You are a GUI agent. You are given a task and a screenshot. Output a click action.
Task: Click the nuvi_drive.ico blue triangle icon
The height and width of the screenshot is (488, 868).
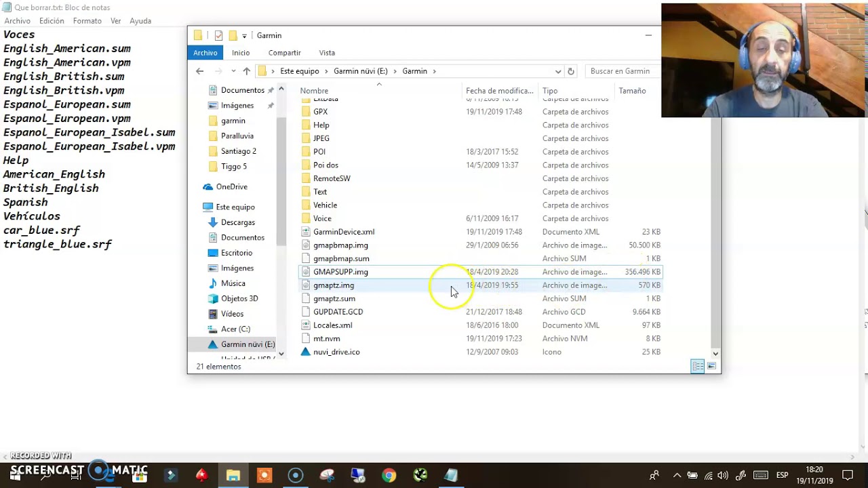coord(306,352)
